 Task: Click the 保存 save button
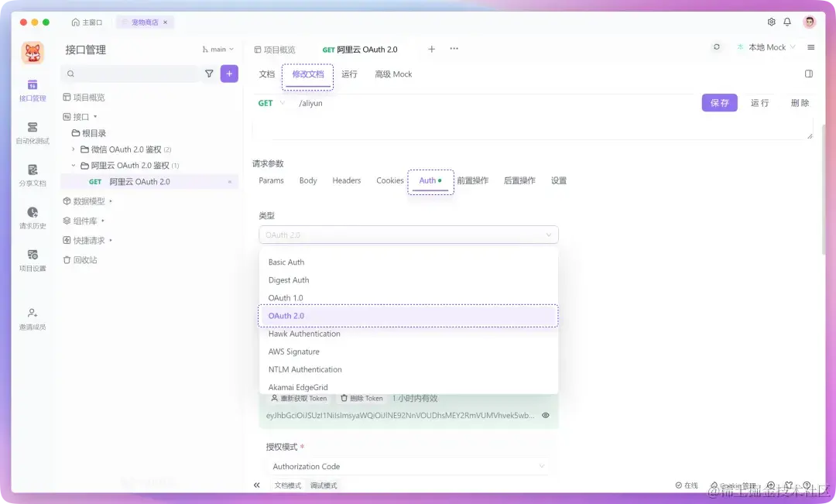tap(719, 102)
